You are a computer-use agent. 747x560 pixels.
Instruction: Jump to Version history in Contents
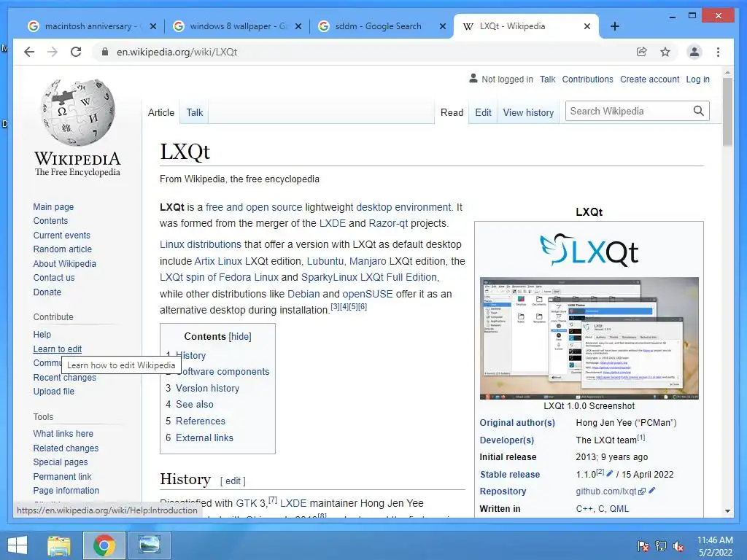tap(207, 388)
